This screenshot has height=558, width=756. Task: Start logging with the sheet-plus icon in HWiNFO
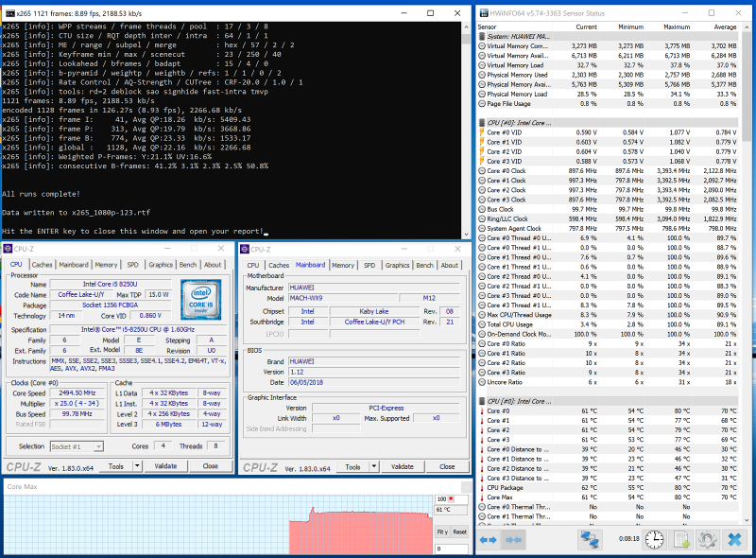681,540
